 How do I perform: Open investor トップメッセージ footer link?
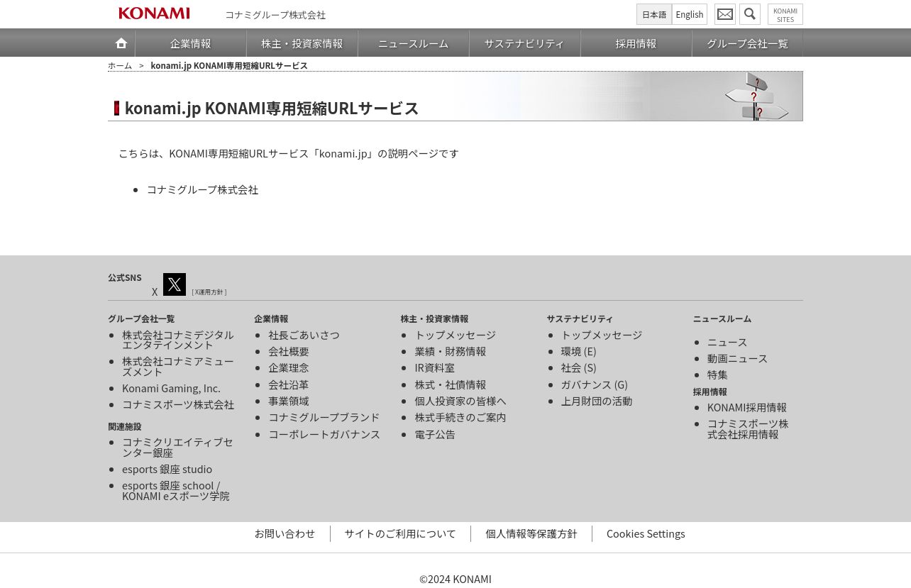(455, 335)
